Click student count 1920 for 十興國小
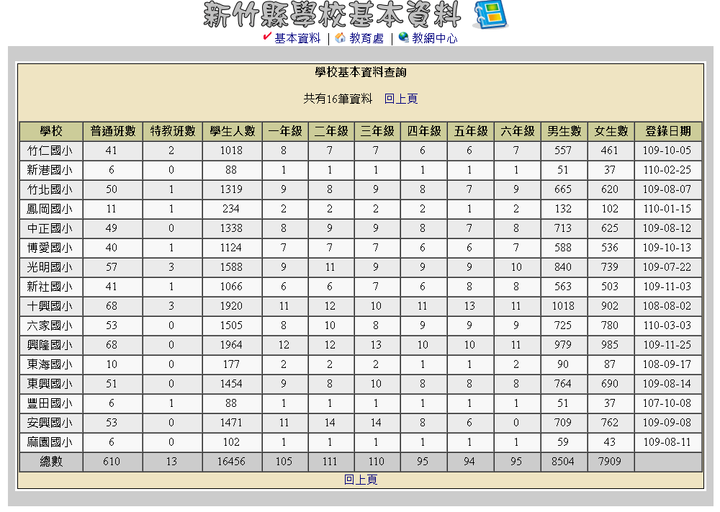The width and height of the screenshot is (720, 512). tap(231, 306)
